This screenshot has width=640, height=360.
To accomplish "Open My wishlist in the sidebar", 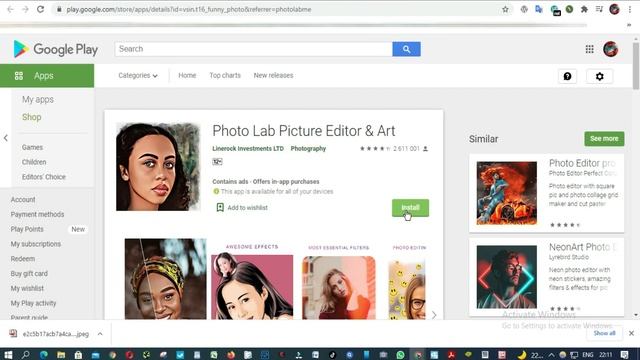I will 27,288.
